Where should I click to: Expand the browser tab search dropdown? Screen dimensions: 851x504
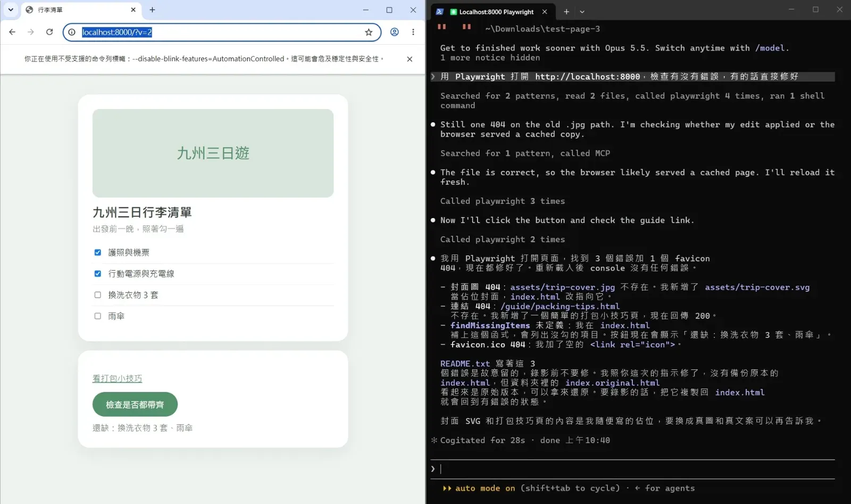[x=11, y=10]
